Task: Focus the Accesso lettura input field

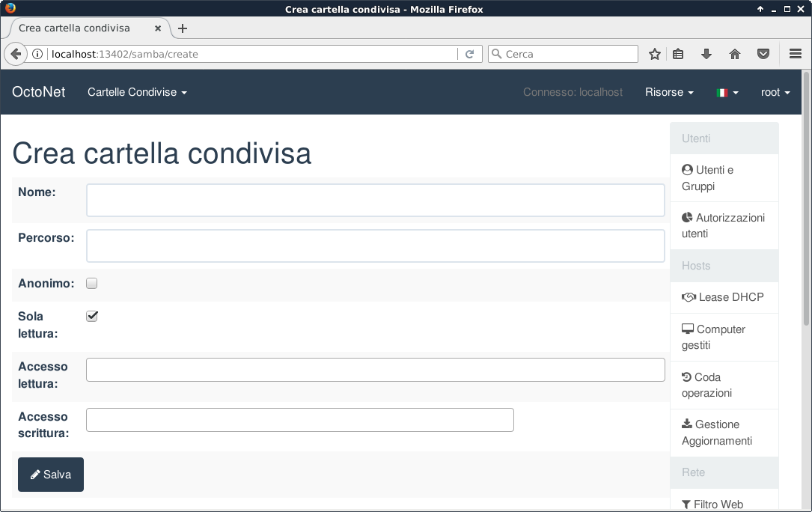Action: [376, 370]
